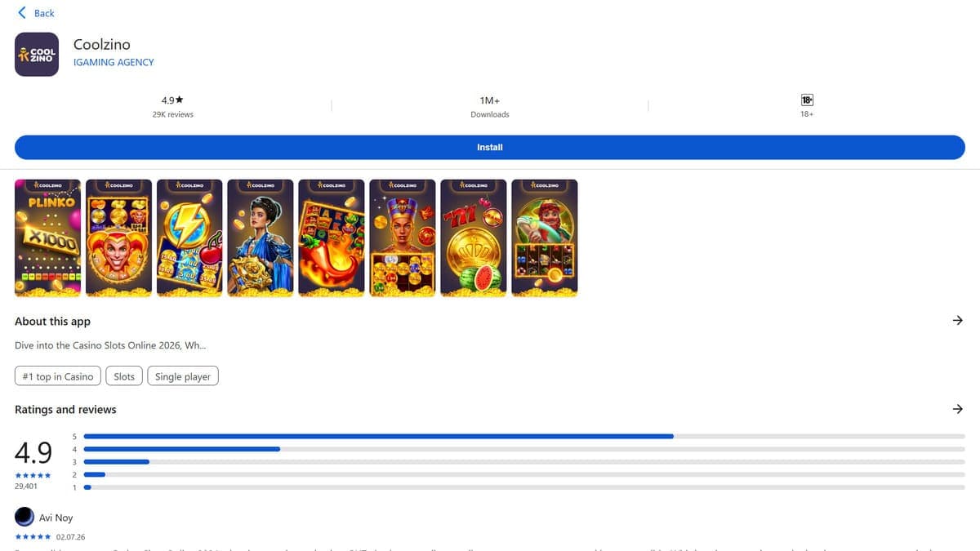Click the 5-star rating bar

tap(524, 436)
